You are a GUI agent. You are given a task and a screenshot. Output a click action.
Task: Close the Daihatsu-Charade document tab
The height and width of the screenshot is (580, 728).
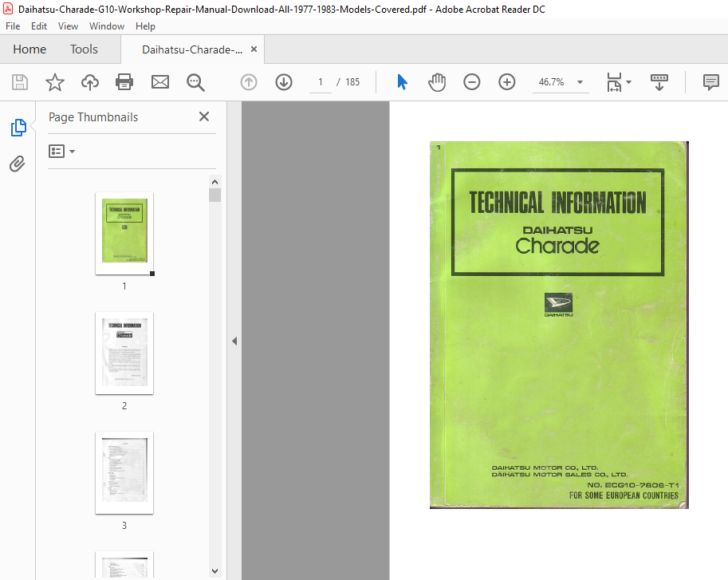(254, 49)
